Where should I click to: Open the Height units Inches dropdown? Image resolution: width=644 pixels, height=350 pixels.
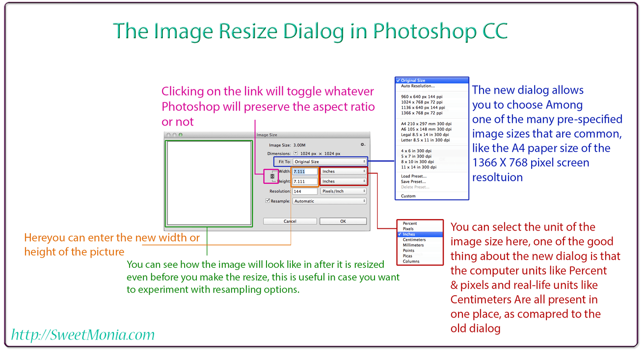[x=343, y=181]
